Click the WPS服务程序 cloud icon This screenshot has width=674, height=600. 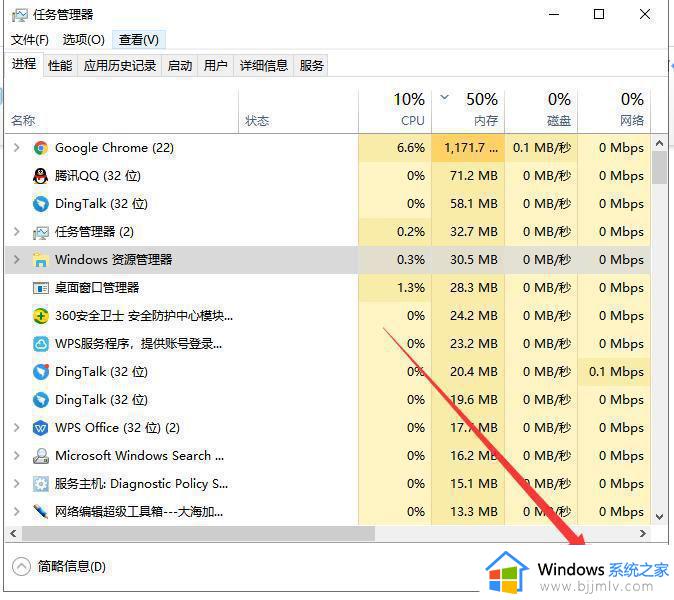40,344
